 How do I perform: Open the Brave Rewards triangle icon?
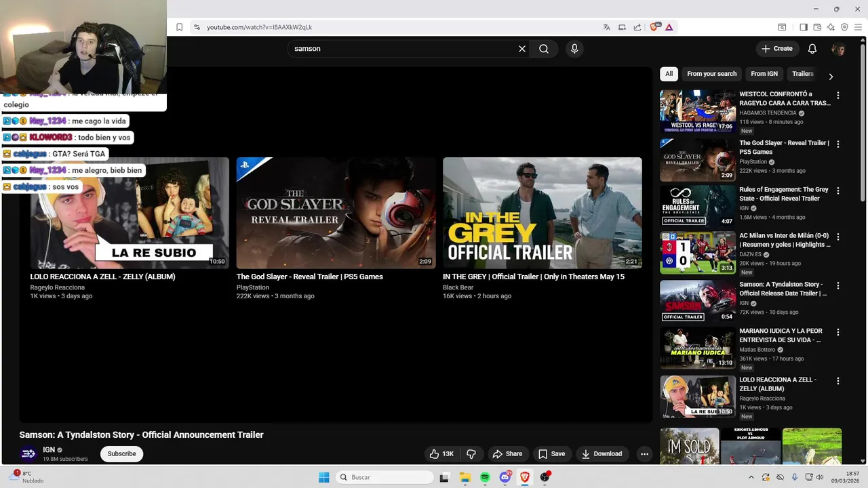[x=669, y=27]
